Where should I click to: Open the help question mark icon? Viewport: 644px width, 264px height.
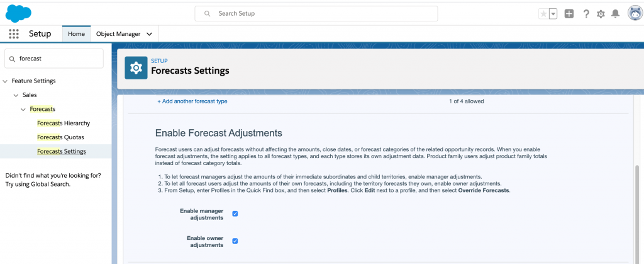[x=586, y=14]
